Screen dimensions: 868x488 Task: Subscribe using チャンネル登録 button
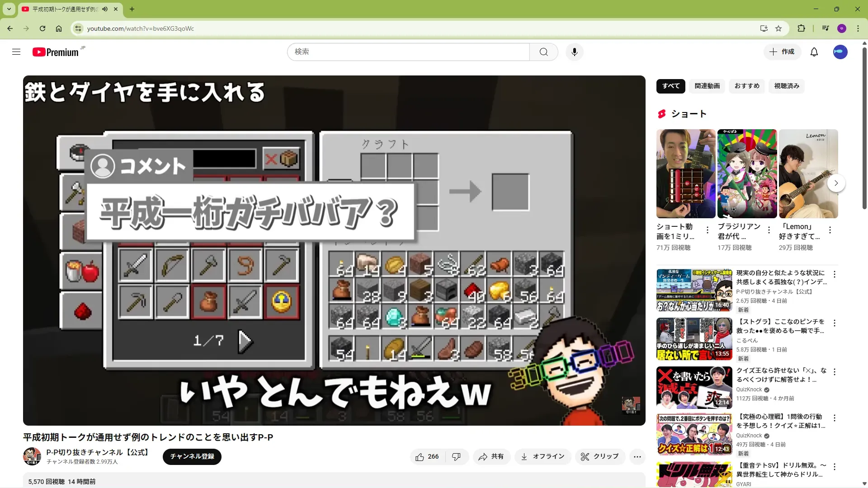(x=192, y=456)
